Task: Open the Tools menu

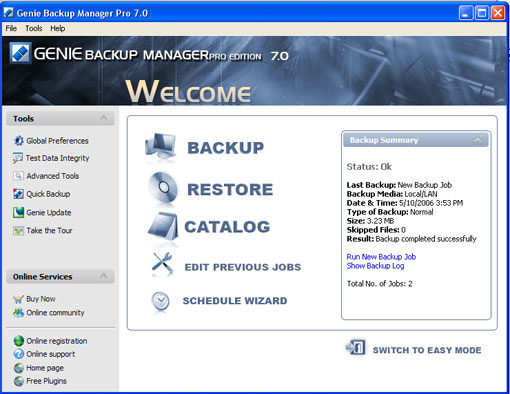Action: pos(34,28)
